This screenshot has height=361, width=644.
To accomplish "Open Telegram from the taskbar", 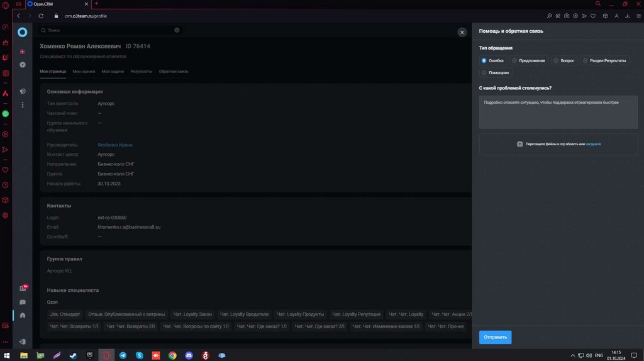I will point(123,356).
